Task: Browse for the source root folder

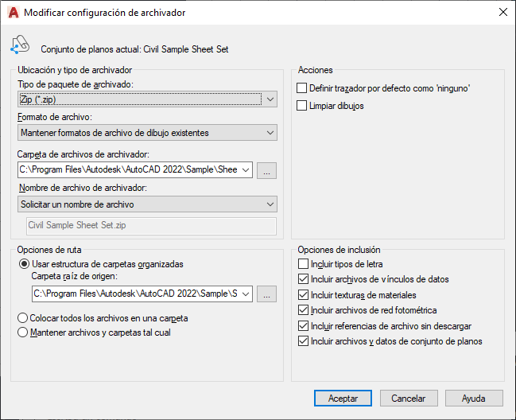Action: click(x=266, y=294)
